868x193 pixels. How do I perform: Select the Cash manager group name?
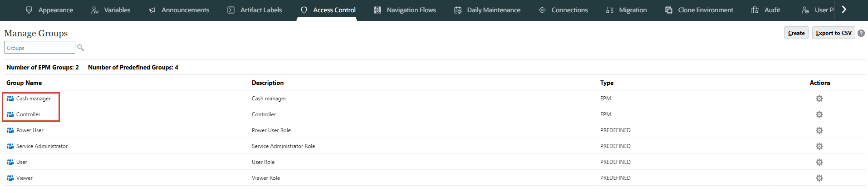(x=34, y=99)
